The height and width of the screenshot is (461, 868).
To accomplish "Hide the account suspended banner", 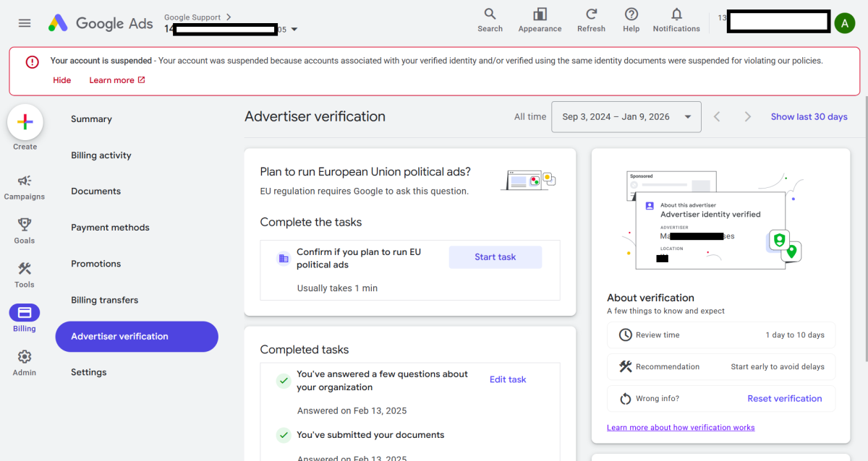I will [x=61, y=80].
